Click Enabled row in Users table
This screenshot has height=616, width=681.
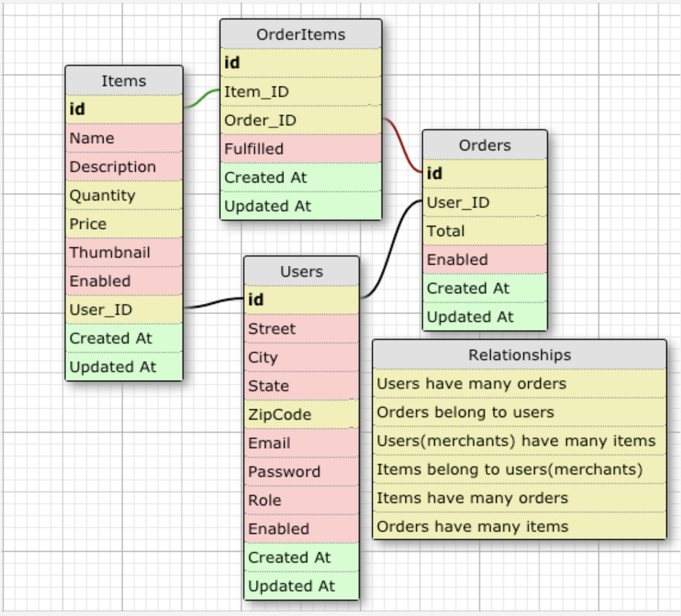[x=302, y=529]
